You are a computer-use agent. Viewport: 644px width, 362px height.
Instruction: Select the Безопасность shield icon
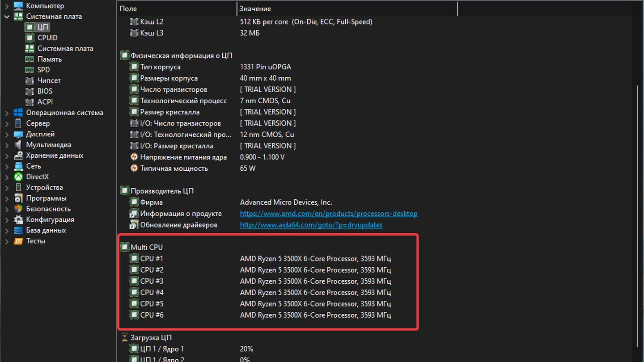tap(18, 209)
